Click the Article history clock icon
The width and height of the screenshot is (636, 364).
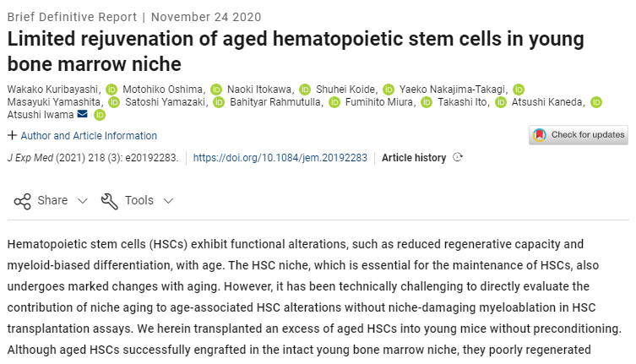pos(458,157)
